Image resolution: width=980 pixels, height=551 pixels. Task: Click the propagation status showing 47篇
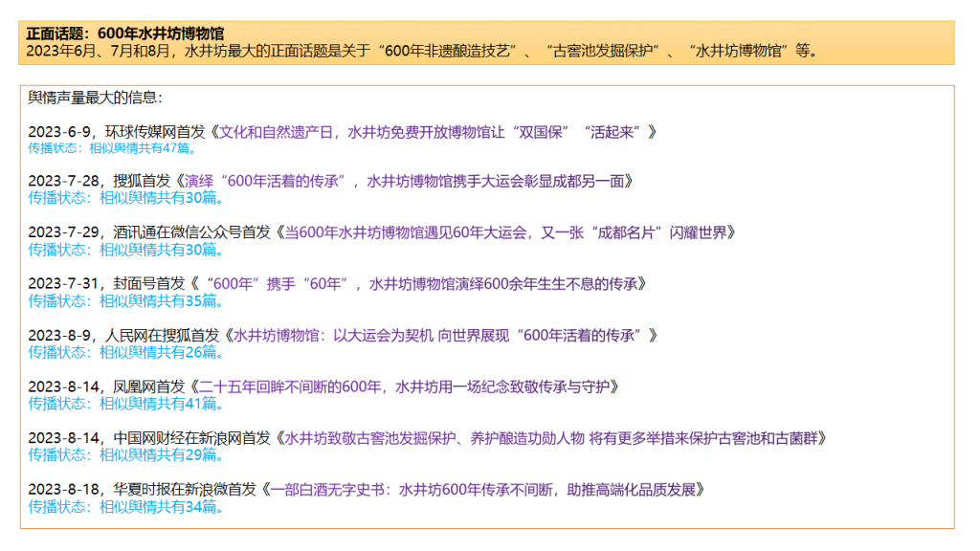click(x=111, y=148)
